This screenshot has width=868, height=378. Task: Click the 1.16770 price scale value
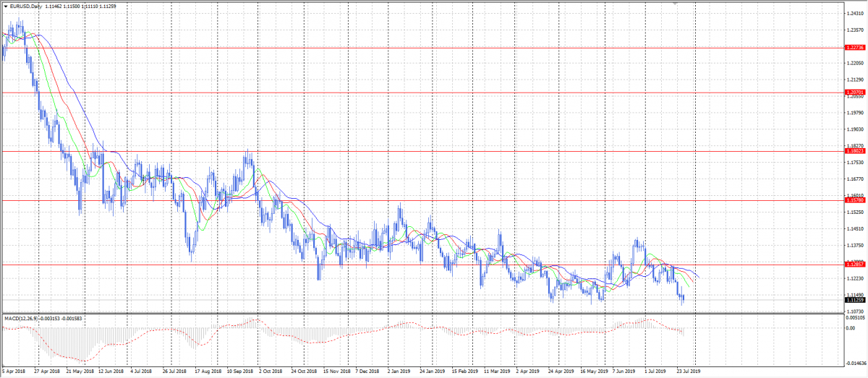pyautogui.click(x=856, y=179)
